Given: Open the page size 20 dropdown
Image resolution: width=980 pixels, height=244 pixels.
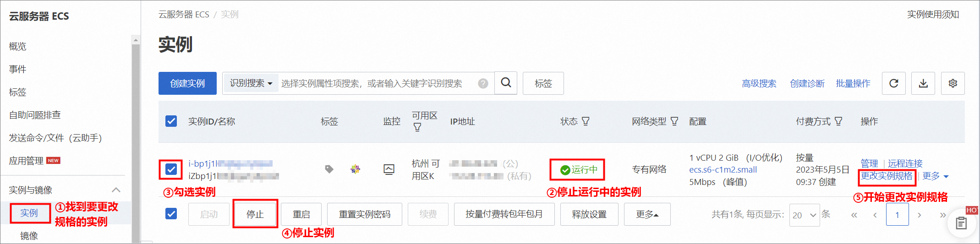Looking at the screenshot, I should click(804, 215).
